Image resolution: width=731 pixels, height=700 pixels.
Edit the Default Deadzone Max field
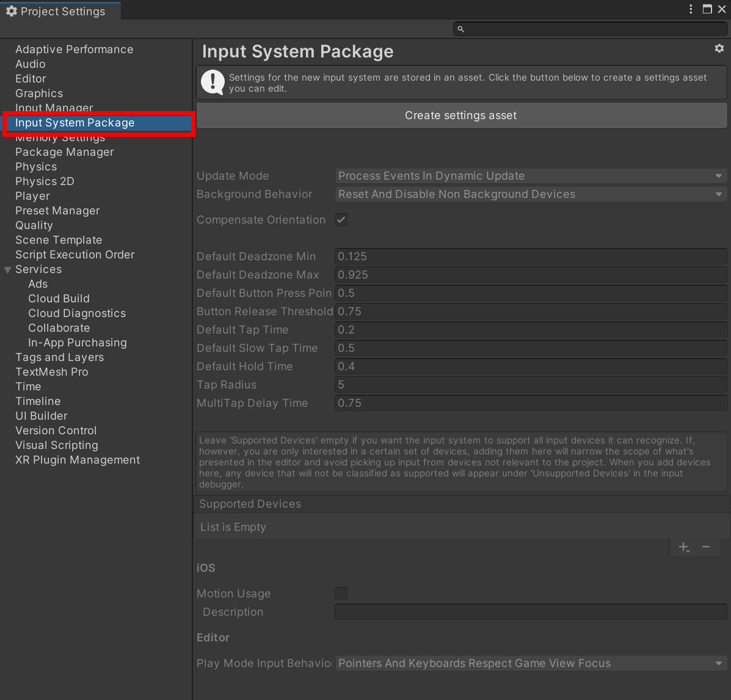(x=531, y=275)
